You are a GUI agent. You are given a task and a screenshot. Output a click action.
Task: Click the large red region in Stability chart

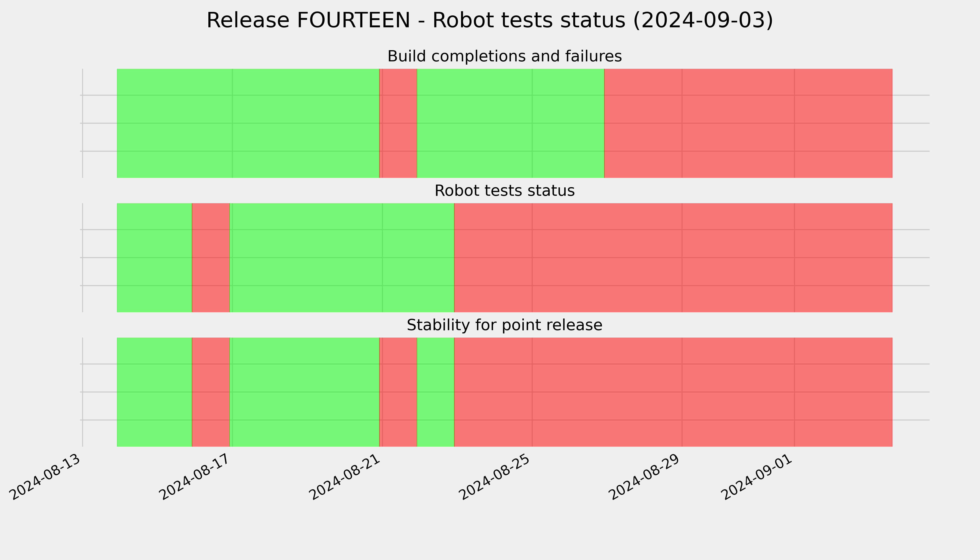(x=673, y=392)
